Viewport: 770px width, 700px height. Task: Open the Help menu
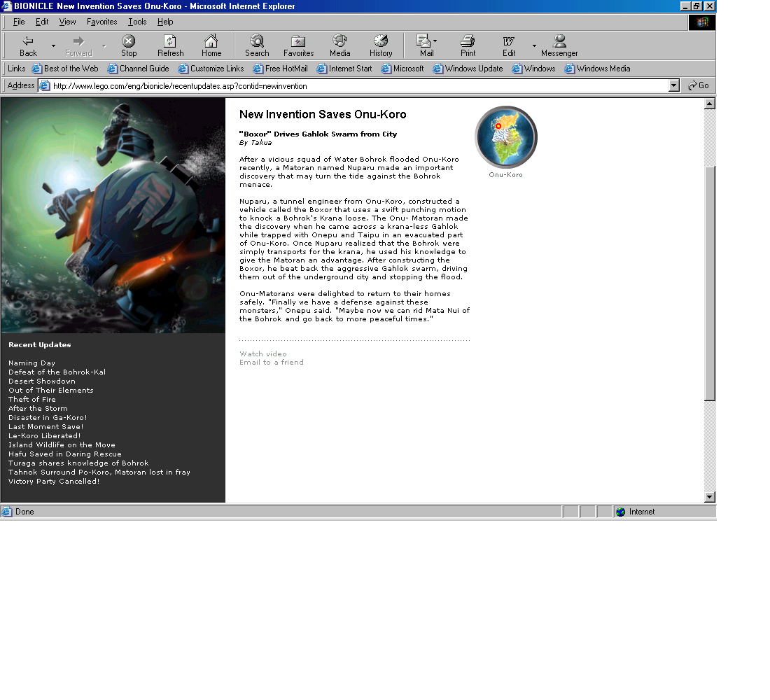click(165, 22)
